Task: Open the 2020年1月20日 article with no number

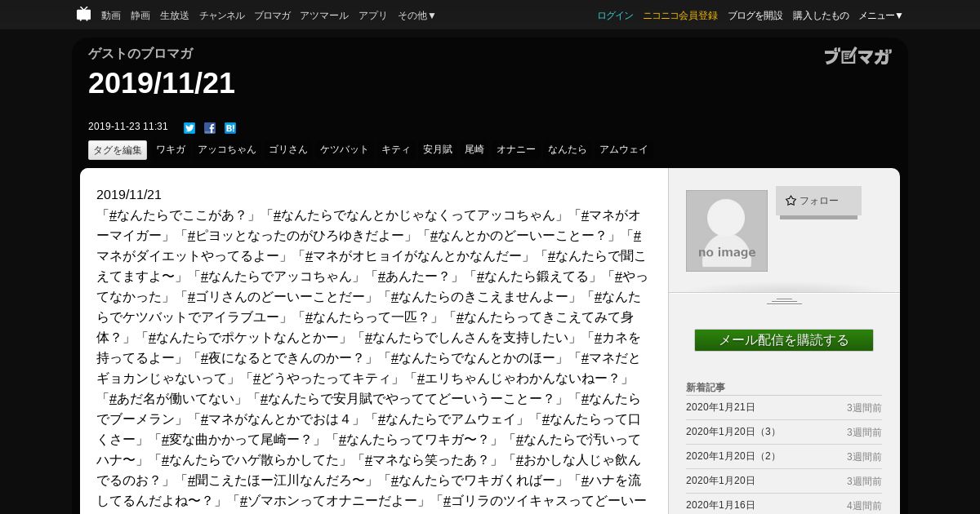Action: [720, 481]
